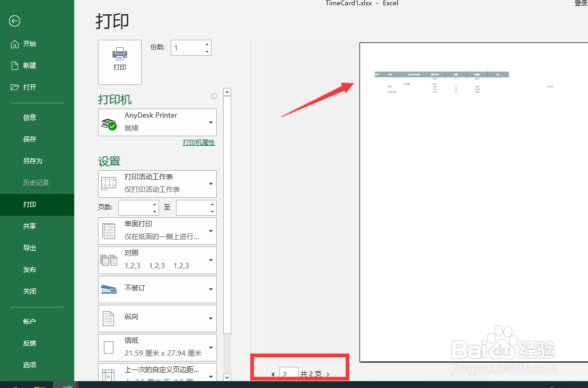The image size is (588, 388).
Task: Select 发布 in the sidebar
Action: [x=37, y=270]
